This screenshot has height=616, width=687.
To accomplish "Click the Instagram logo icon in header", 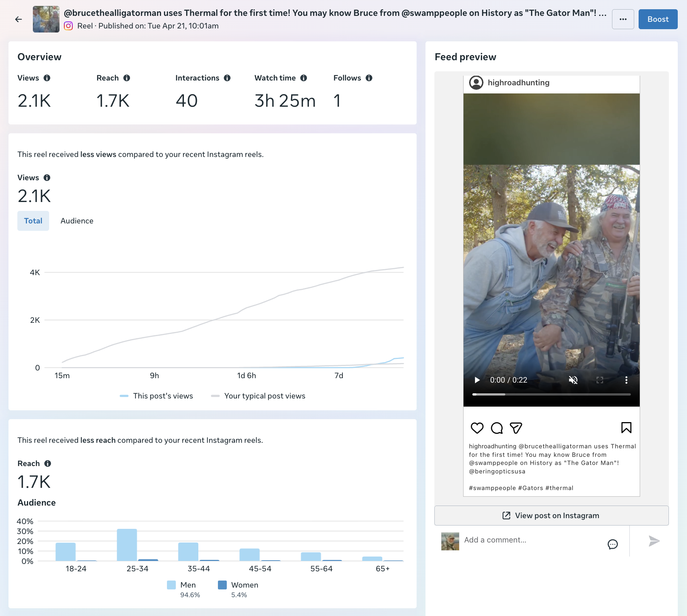I will point(68,26).
